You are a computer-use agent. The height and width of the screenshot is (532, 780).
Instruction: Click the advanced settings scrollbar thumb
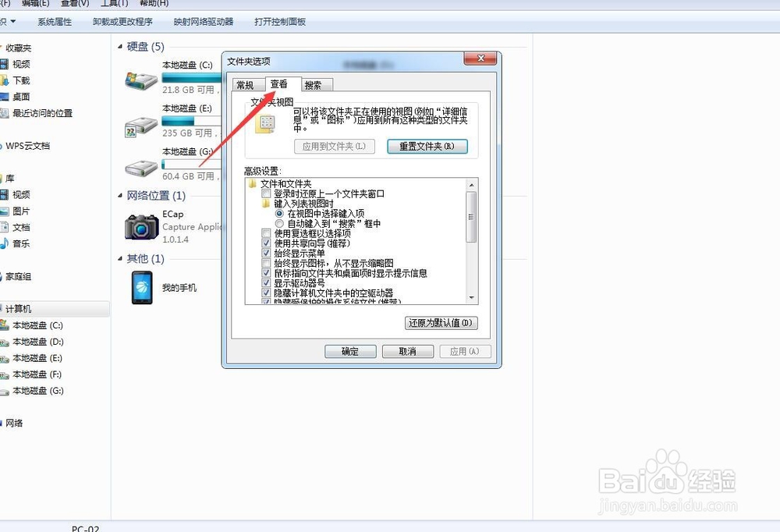coord(472,217)
